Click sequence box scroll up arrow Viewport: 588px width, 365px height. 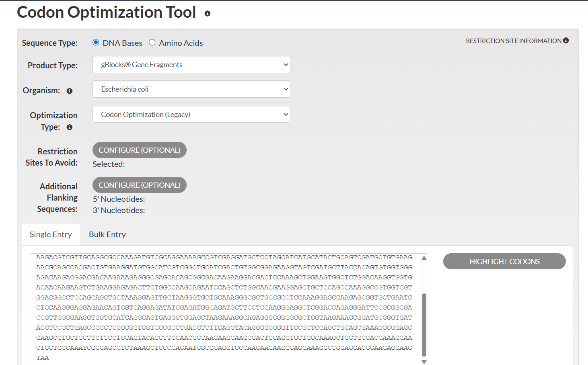tap(424, 258)
